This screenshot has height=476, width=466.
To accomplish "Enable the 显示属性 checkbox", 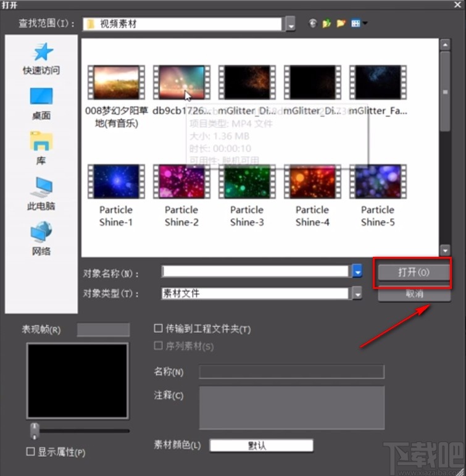I will pyautogui.click(x=30, y=452).
